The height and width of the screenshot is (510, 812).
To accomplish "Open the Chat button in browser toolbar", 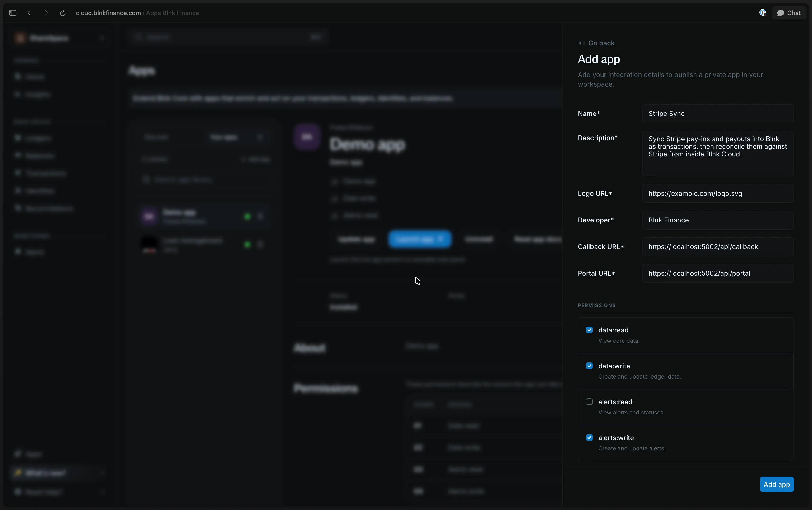I will point(789,13).
